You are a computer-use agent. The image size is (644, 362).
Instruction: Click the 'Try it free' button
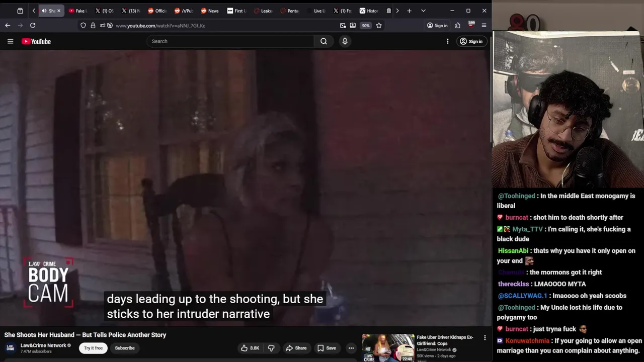pyautogui.click(x=93, y=348)
